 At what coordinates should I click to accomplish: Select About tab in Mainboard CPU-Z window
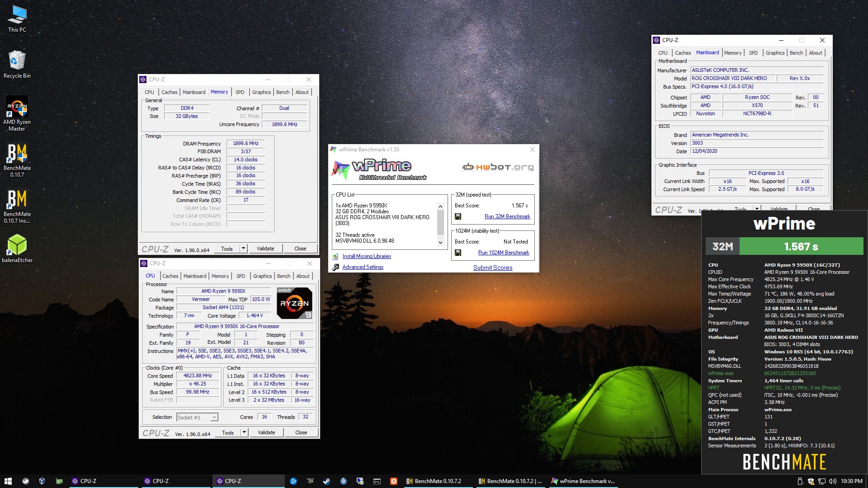(816, 53)
